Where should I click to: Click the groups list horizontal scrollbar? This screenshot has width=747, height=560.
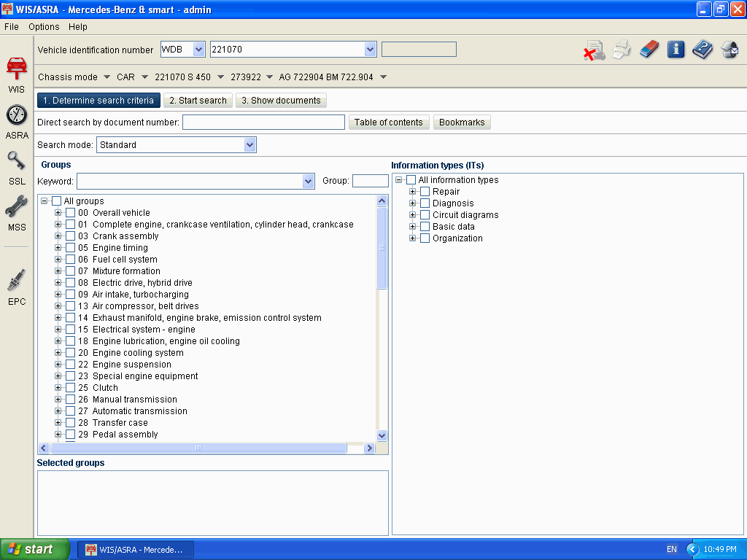[x=198, y=448]
